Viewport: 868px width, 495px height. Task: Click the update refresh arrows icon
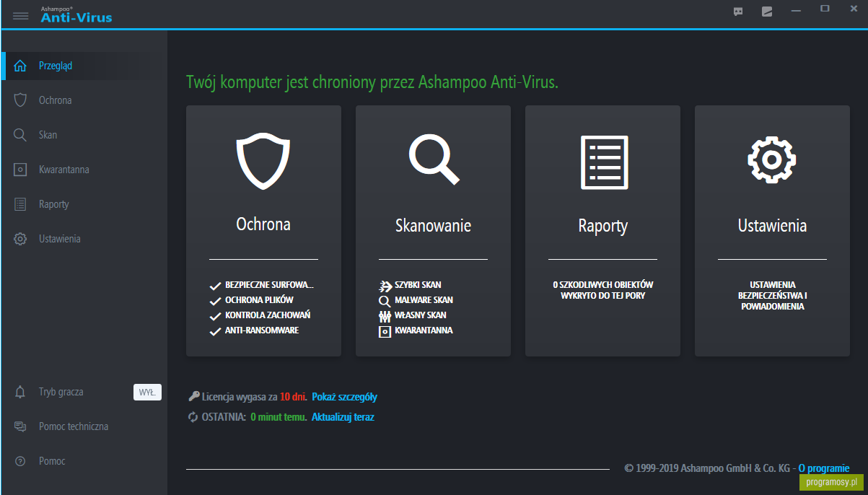point(193,417)
